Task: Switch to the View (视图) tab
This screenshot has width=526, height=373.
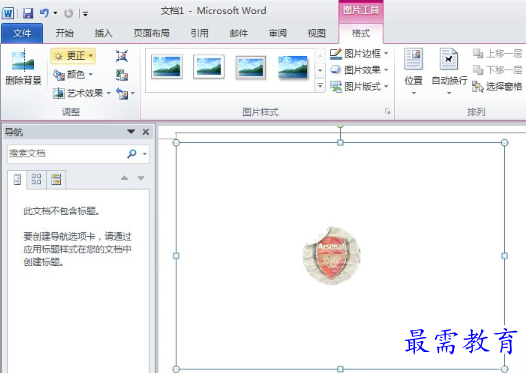Action: pos(317,33)
